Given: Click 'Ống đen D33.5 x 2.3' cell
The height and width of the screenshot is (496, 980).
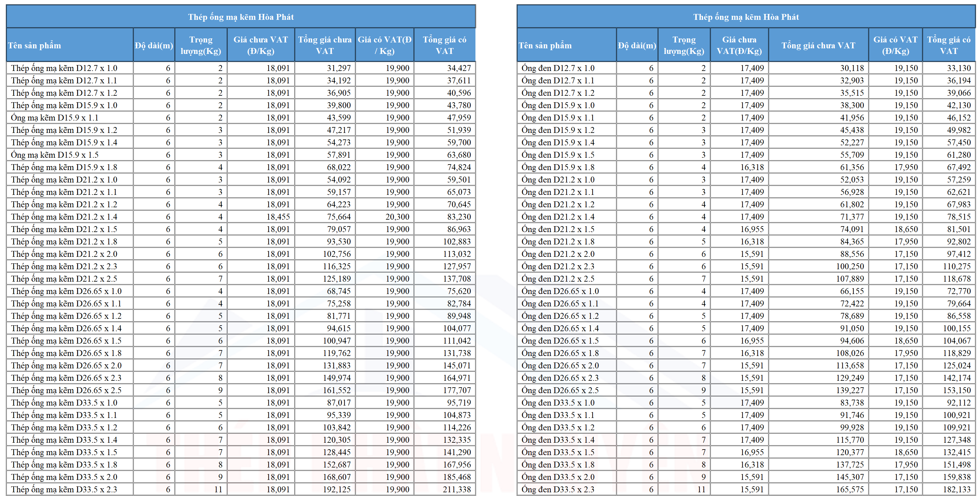Looking at the screenshot, I should pos(558,489).
